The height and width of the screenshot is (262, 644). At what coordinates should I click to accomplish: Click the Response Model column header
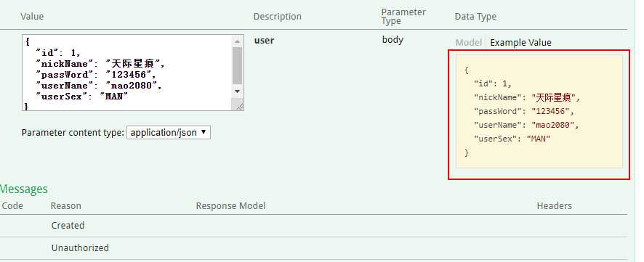pos(230,206)
